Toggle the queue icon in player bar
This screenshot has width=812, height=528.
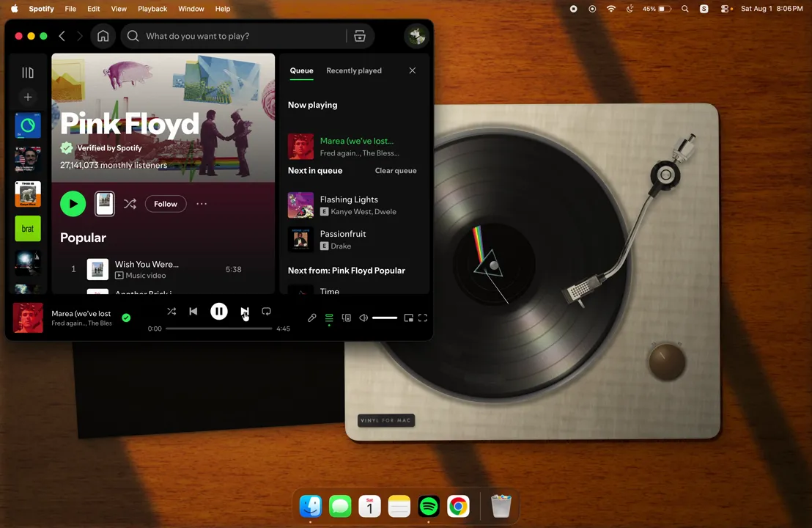pyautogui.click(x=329, y=318)
